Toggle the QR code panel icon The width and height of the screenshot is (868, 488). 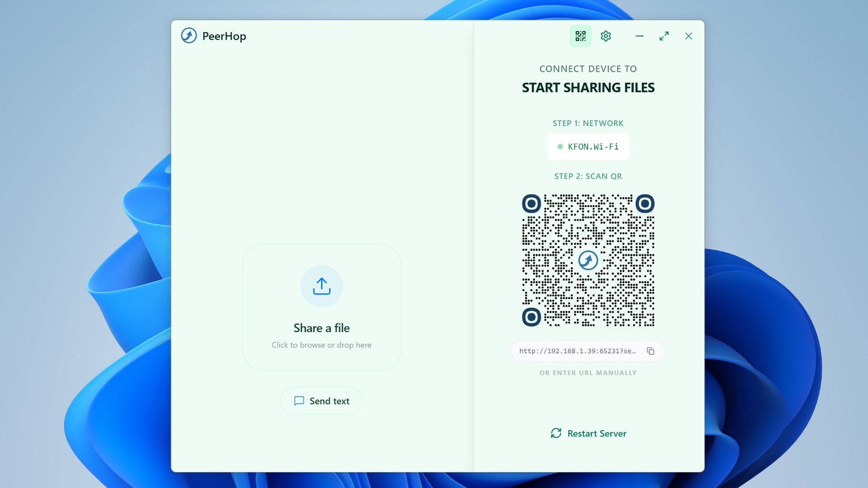(x=580, y=36)
